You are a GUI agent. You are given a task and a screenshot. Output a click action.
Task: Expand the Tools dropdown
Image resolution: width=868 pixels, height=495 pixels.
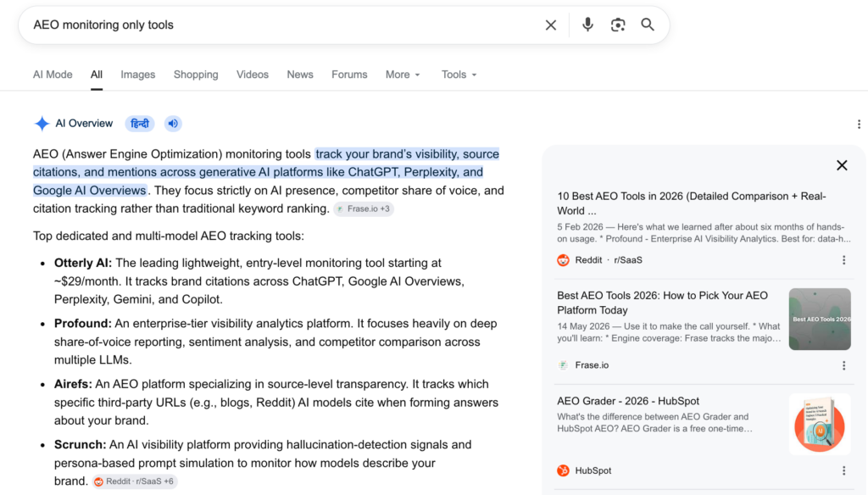[x=459, y=75]
